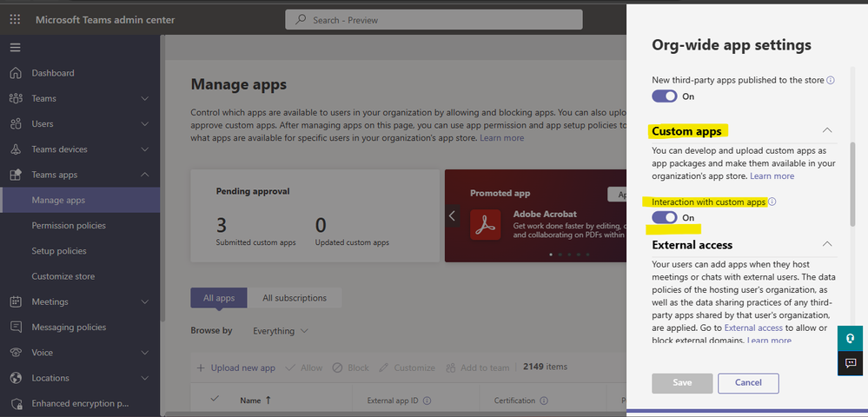Sort by the Name column header
The height and width of the screenshot is (417, 868).
(255, 400)
